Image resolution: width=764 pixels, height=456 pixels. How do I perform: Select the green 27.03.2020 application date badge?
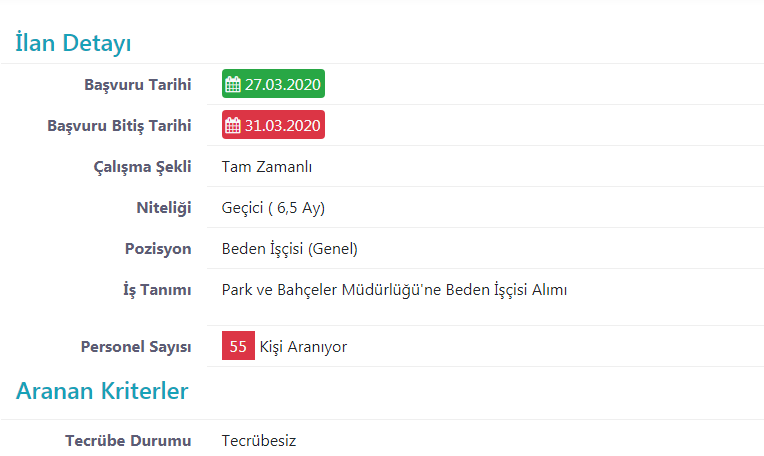pos(273,84)
